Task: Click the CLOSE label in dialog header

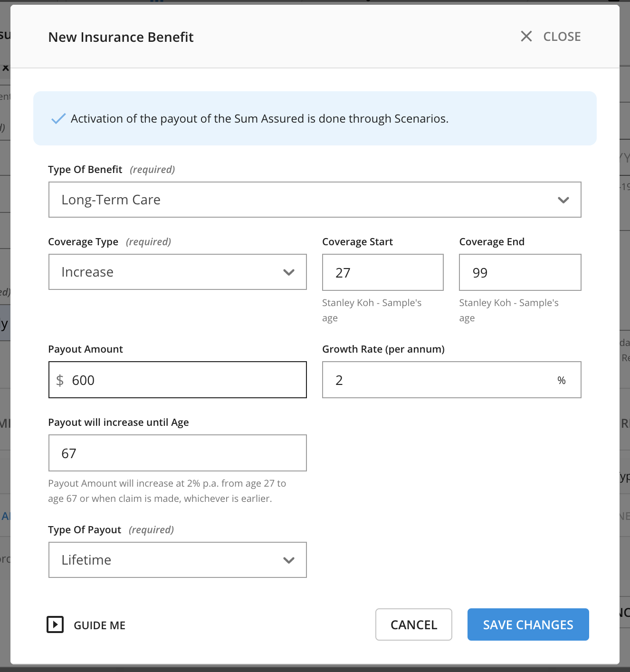Action: pyautogui.click(x=562, y=37)
